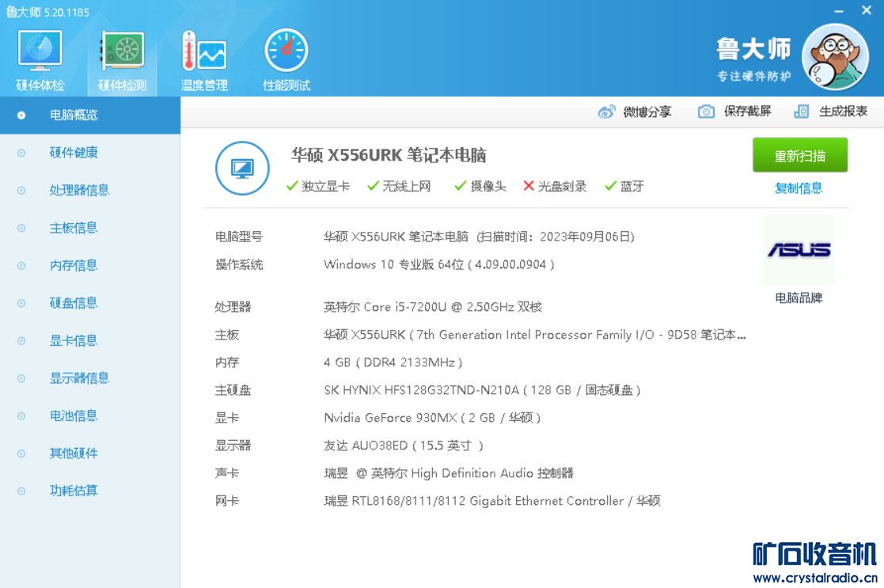Click the 复制信息 link
Image resolution: width=884 pixels, height=588 pixels.
pos(799,188)
